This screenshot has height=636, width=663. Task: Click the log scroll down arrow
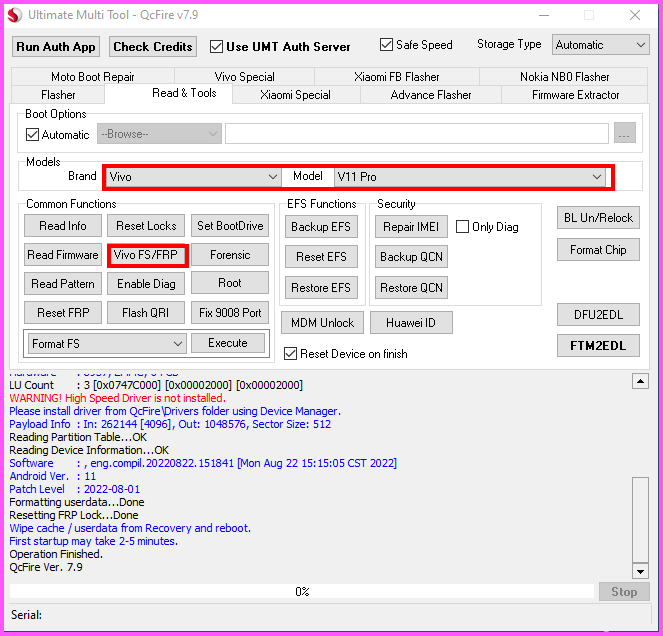tap(640, 571)
